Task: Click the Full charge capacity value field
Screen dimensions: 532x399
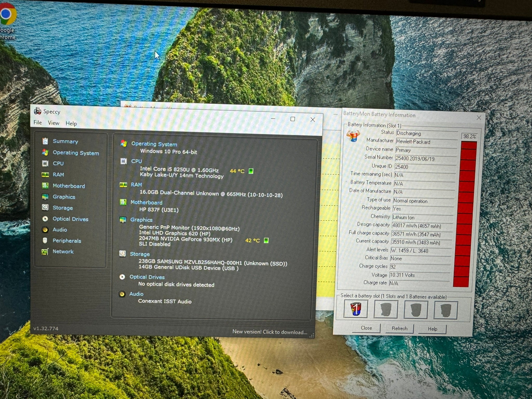Action: point(422,234)
